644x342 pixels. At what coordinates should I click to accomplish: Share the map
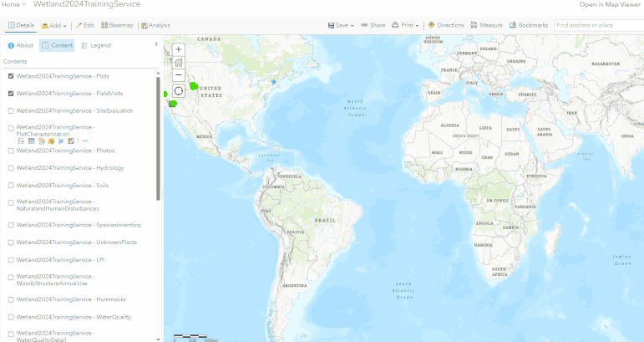click(x=373, y=25)
